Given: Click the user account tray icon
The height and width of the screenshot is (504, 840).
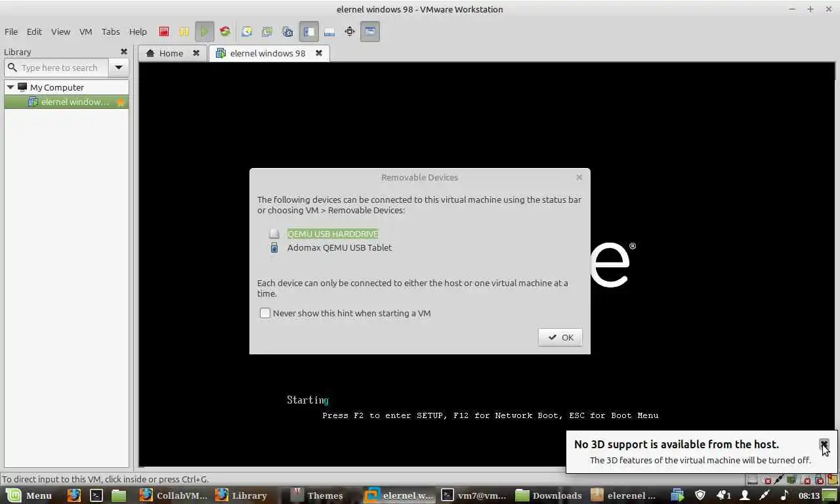Looking at the screenshot, I should [745, 495].
